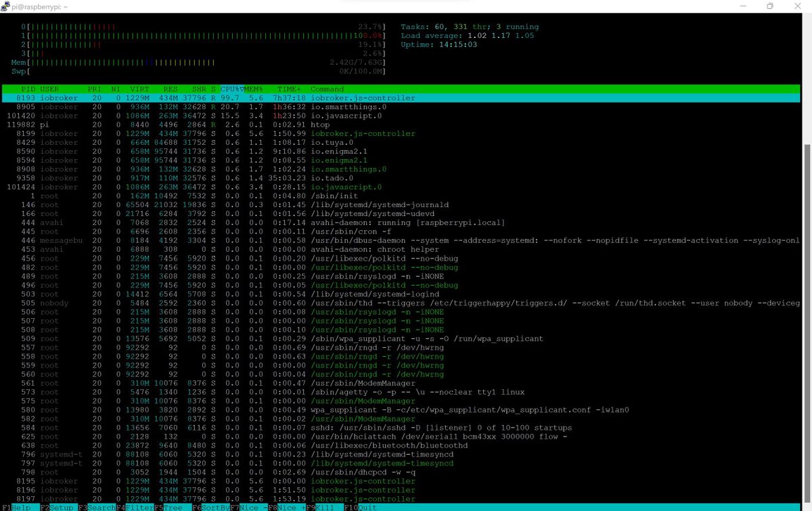The image size is (812, 511).
Task: Switch to F5 Tree view
Action: 172,507
